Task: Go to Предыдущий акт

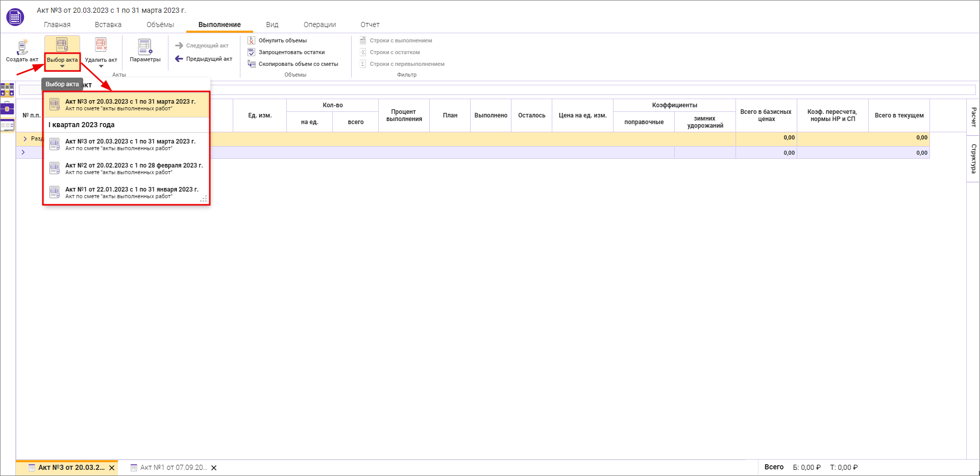Action: click(204, 59)
